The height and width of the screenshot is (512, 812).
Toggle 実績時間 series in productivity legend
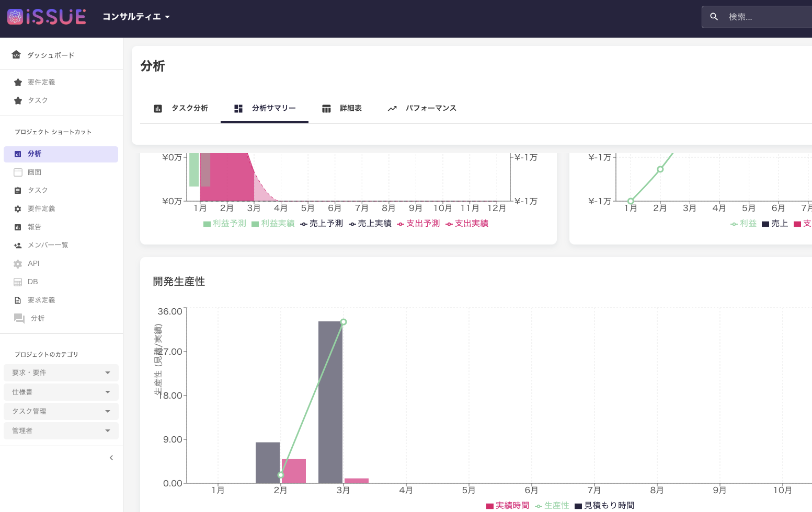(508, 505)
